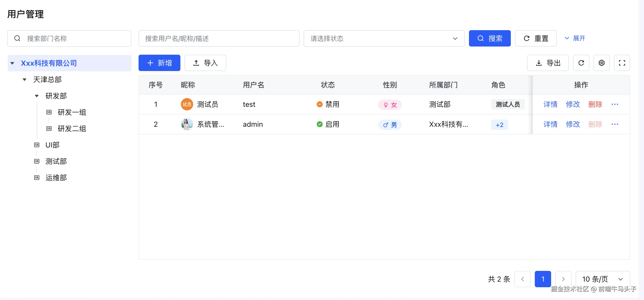
Task: Open the 10 条/页 page size dropdown
Action: click(602, 279)
